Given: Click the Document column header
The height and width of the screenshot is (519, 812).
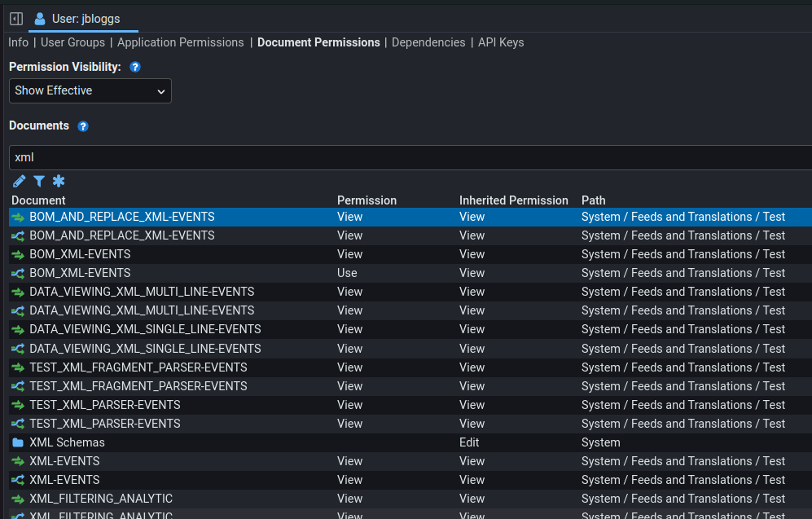Looking at the screenshot, I should pyautogui.click(x=38, y=200).
